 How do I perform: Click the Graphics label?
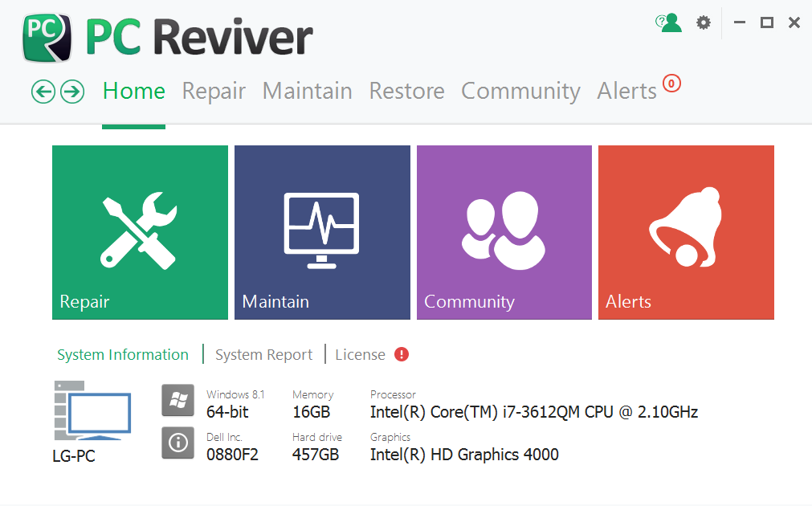point(390,437)
